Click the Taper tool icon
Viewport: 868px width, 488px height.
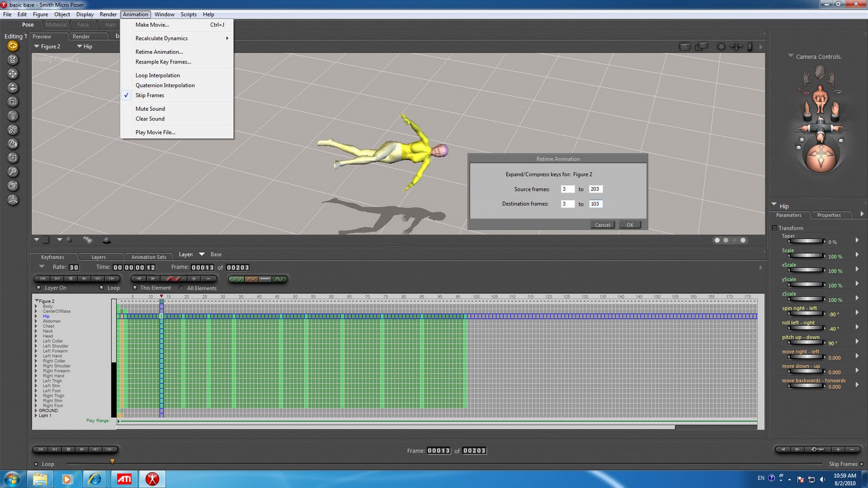(x=12, y=115)
